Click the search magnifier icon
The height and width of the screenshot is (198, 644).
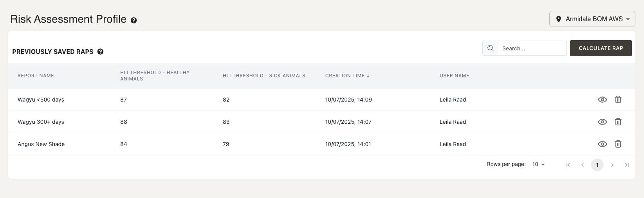click(490, 48)
